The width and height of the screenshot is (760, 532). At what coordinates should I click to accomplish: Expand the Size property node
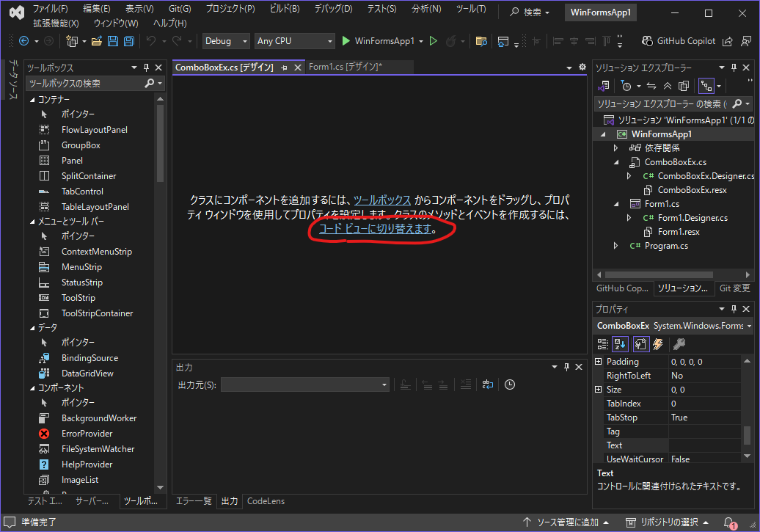[x=598, y=390]
